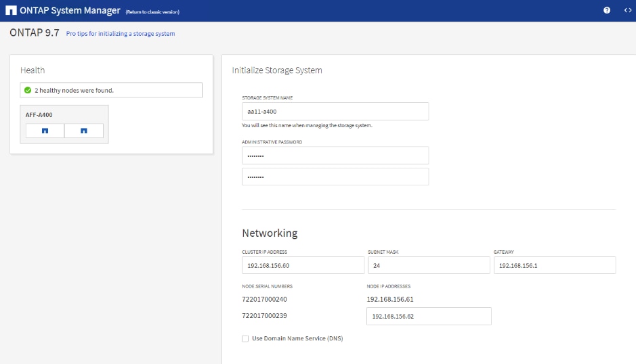Click node serial number 722017000239

coord(264,315)
